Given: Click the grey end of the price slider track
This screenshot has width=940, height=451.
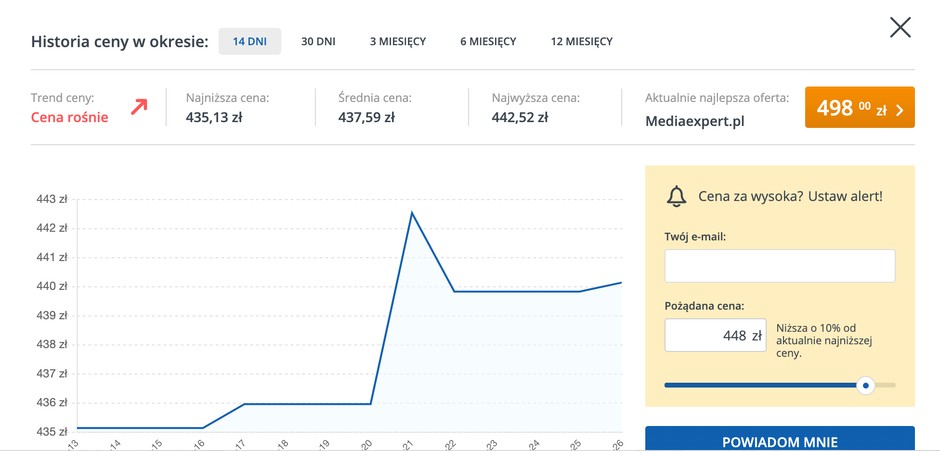Looking at the screenshot, I should click(x=887, y=385).
